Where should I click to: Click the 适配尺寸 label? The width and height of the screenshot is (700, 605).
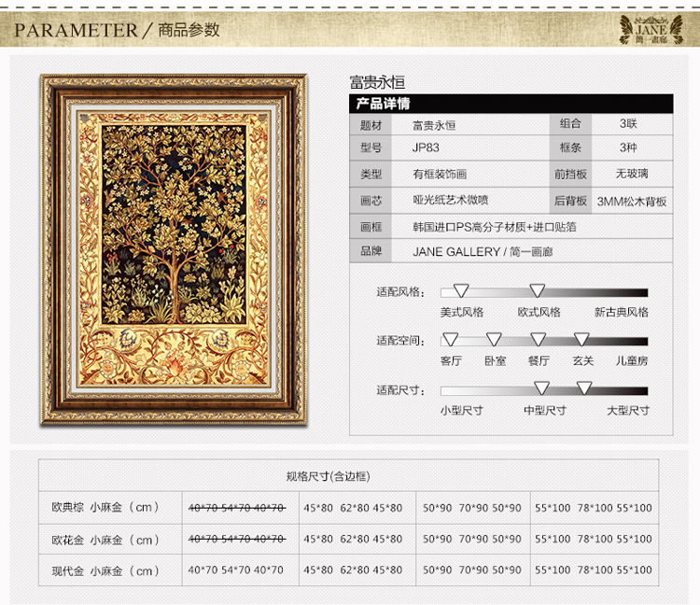[x=400, y=390]
